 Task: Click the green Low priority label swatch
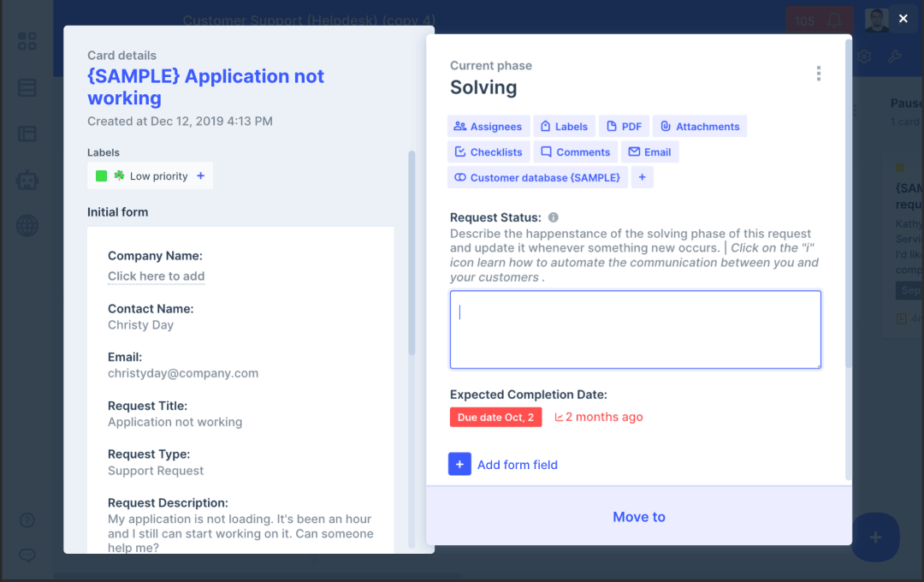pyautogui.click(x=102, y=176)
